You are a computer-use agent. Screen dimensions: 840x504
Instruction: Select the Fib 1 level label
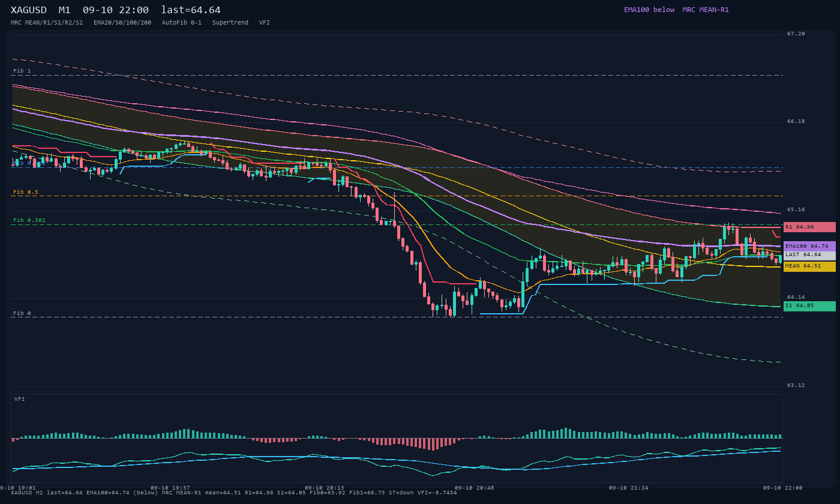22,71
